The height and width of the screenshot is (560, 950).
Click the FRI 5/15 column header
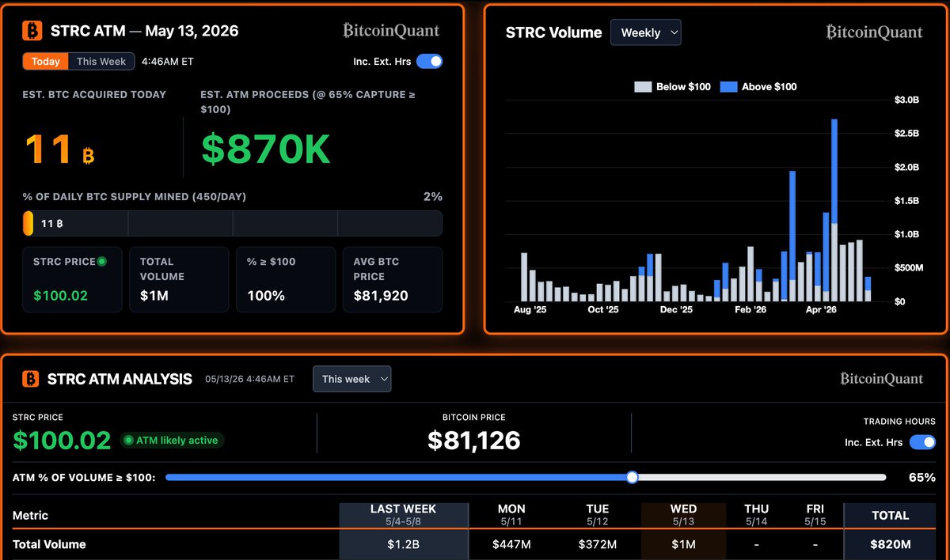click(x=815, y=515)
